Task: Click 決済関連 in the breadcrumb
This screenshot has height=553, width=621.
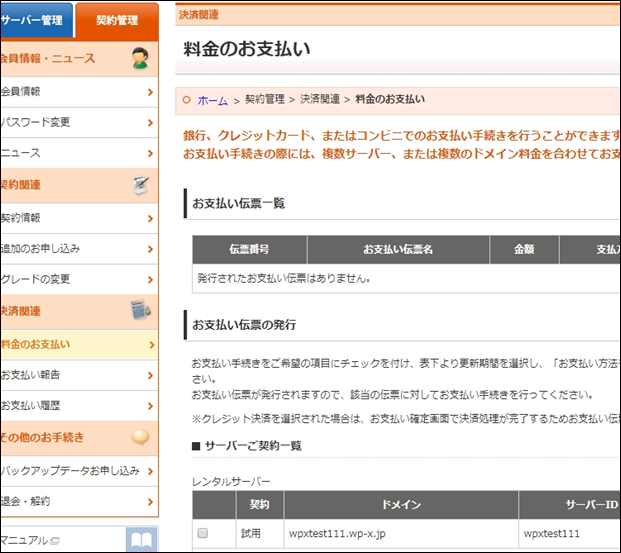Action: 320,99
